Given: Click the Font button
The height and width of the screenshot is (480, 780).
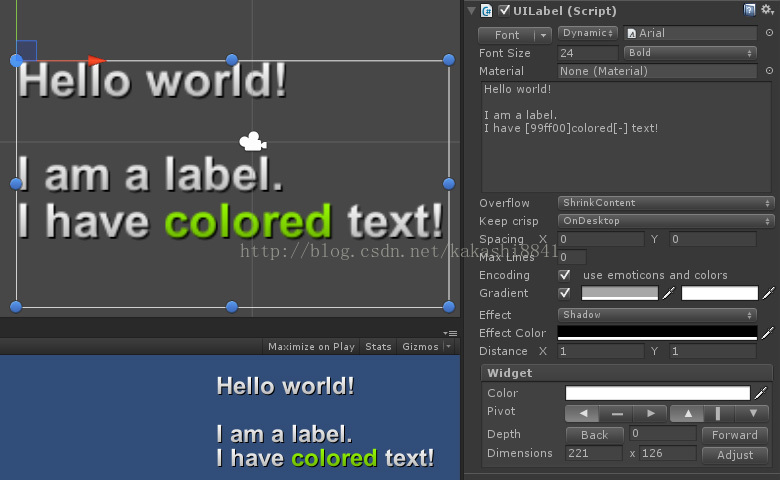Looking at the screenshot, I should click(506, 35).
